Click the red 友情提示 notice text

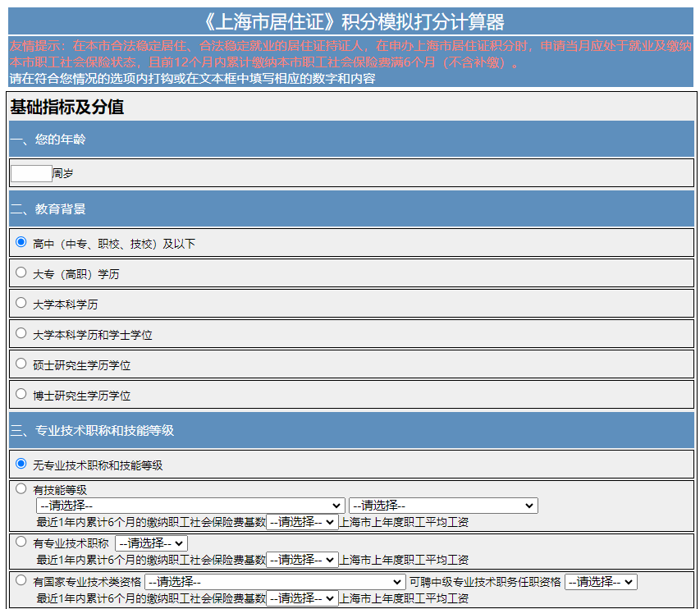click(x=350, y=53)
